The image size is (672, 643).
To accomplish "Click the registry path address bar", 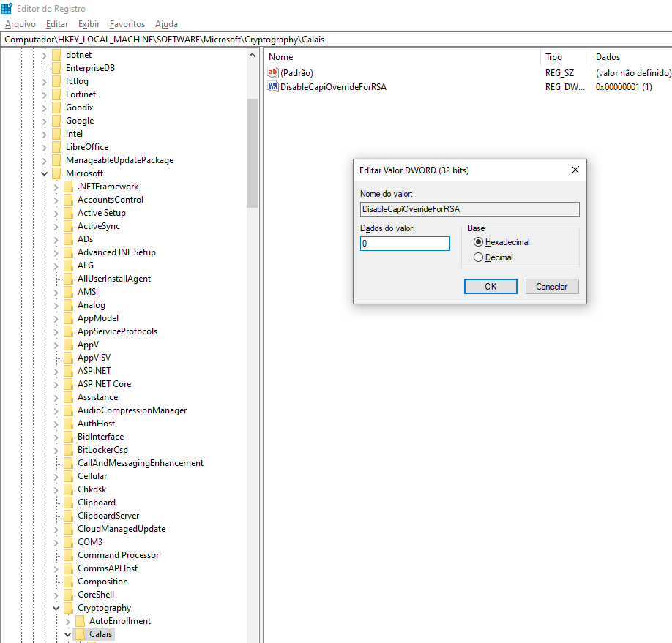I will click(x=336, y=40).
